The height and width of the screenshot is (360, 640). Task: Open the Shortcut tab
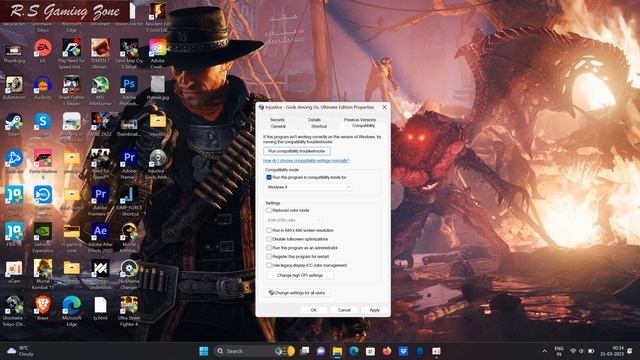(319, 126)
